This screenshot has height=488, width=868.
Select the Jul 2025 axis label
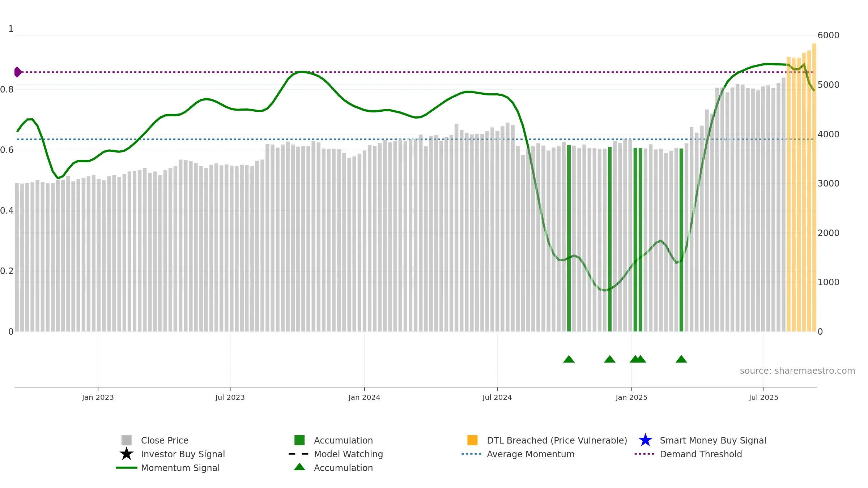tap(763, 397)
